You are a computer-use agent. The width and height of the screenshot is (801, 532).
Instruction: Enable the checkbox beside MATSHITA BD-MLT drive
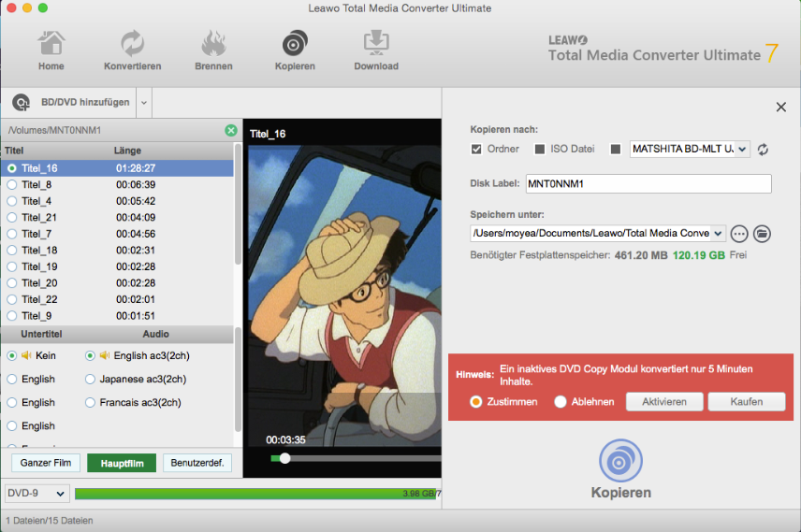(x=616, y=149)
